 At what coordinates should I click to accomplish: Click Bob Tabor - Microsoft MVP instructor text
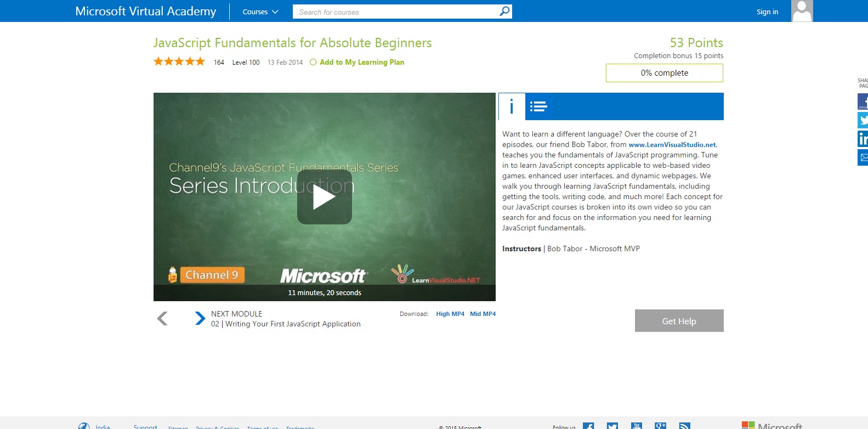(593, 249)
